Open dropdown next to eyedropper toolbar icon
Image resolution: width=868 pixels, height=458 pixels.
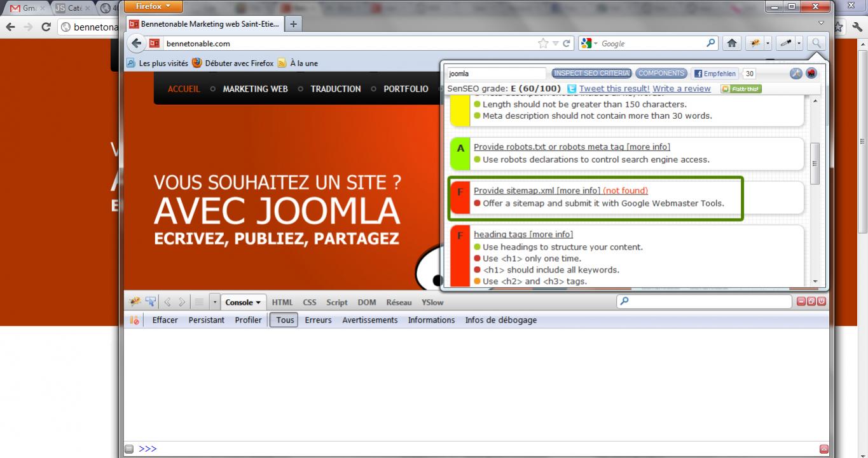point(799,43)
